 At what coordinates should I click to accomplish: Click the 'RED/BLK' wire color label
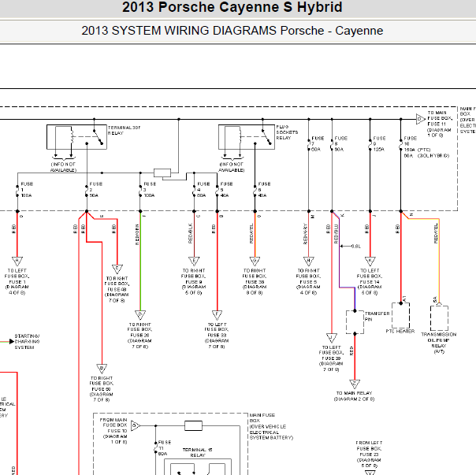pos(191,233)
